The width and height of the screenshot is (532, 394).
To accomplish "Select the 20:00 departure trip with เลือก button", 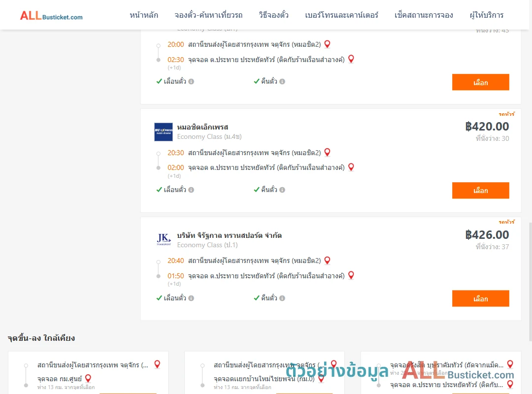I will click(480, 82).
